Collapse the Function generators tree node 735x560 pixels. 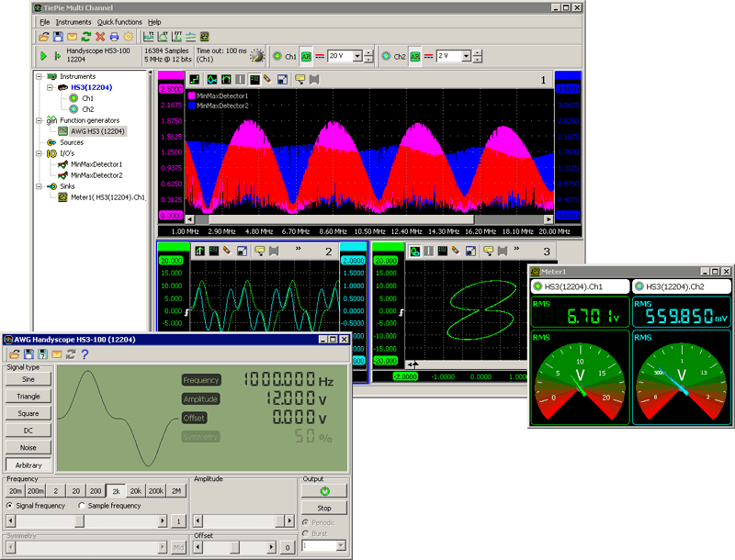(40, 120)
